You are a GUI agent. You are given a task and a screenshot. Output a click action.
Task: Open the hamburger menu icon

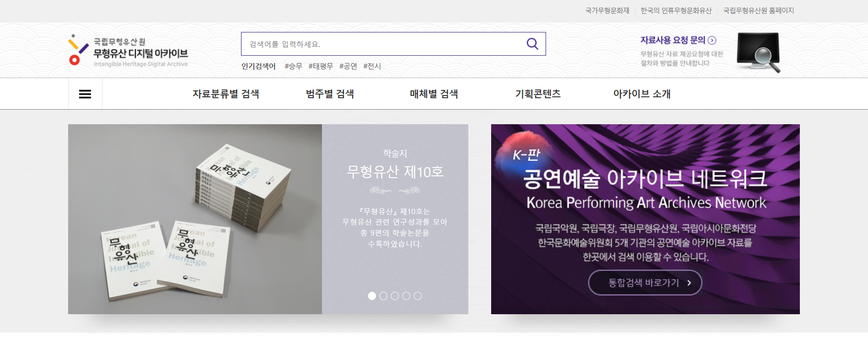85,94
